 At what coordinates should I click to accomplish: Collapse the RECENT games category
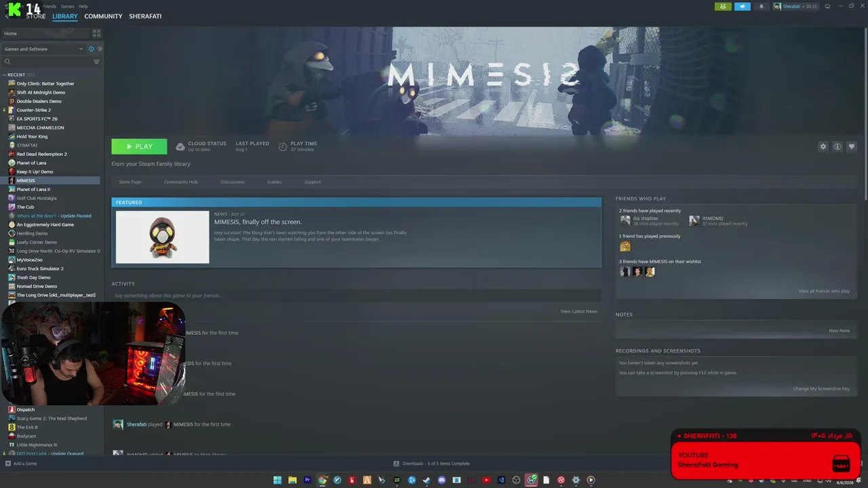4,75
